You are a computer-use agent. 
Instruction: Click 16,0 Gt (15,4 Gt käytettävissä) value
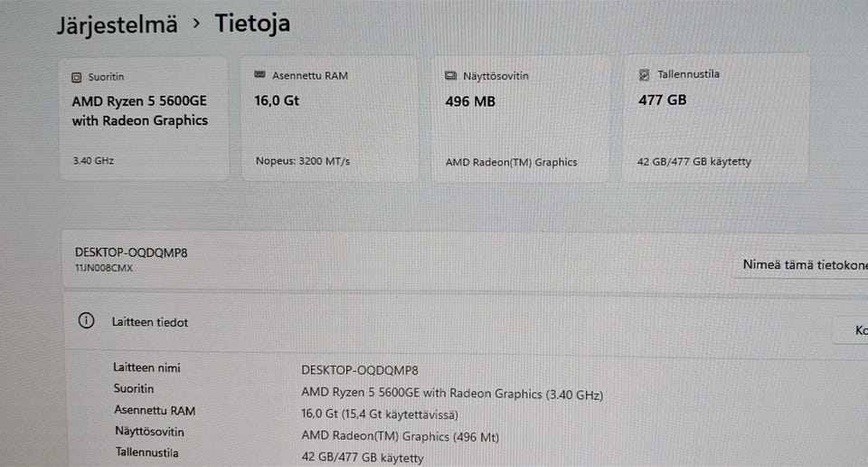(x=380, y=415)
